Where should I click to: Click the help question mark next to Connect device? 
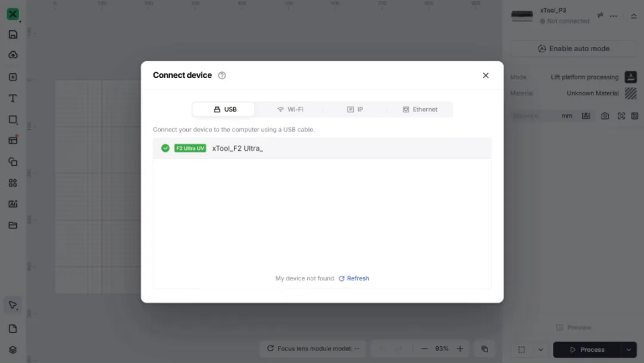[222, 76]
